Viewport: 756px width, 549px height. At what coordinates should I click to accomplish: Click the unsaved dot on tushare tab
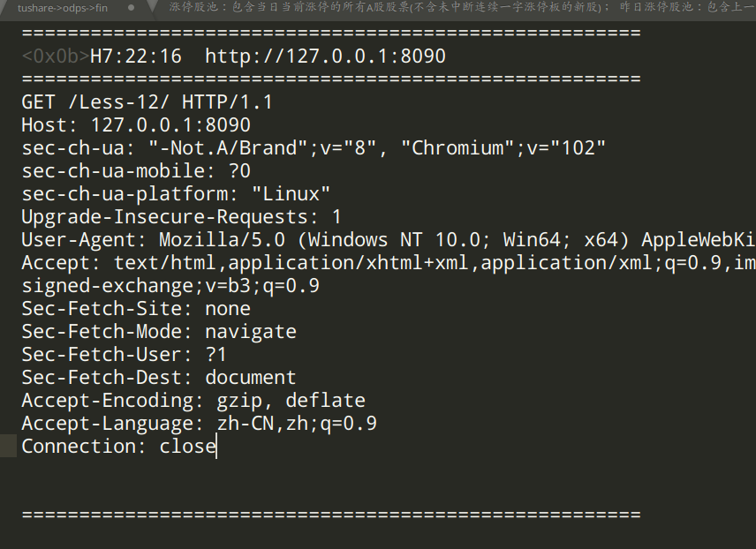tap(131, 8)
